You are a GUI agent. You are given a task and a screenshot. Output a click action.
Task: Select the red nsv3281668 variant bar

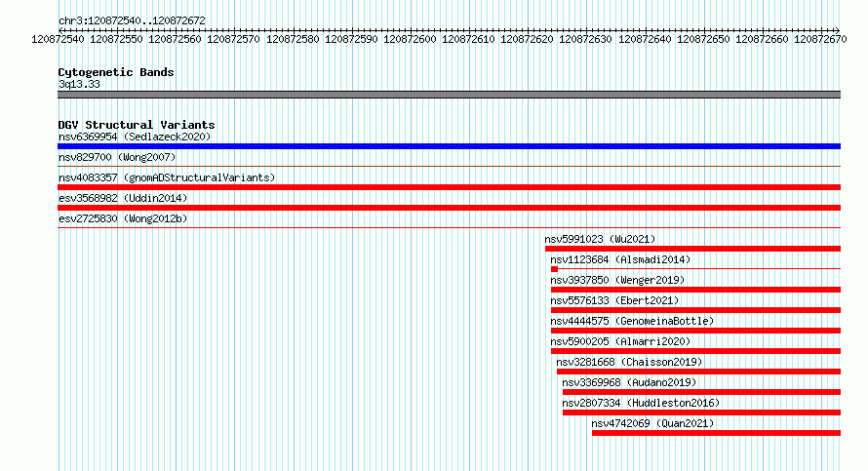(x=698, y=372)
